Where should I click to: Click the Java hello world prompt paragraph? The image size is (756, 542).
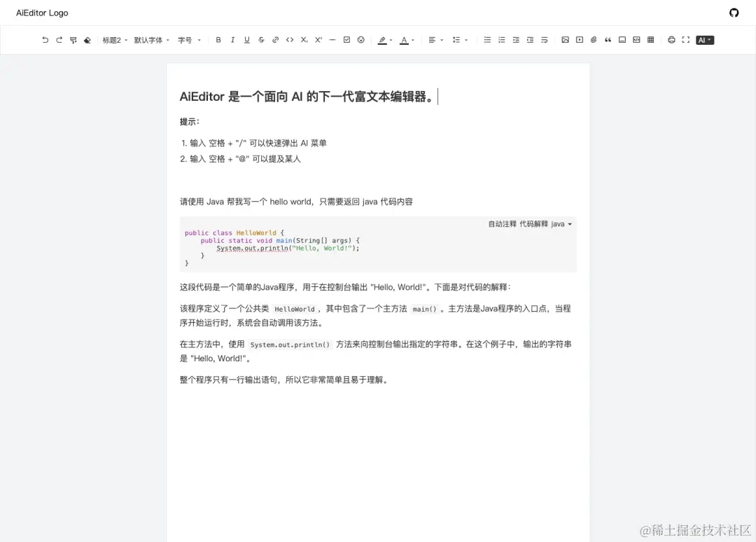[x=296, y=202]
